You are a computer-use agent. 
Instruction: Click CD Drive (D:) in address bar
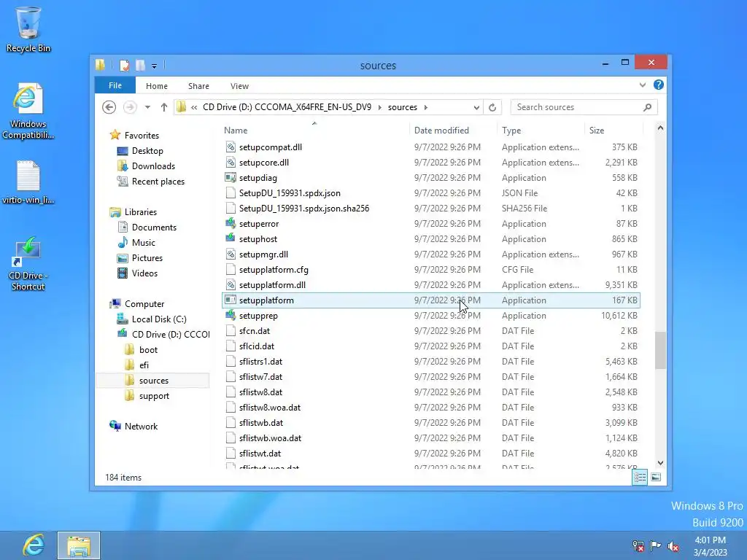click(x=287, y=107)
